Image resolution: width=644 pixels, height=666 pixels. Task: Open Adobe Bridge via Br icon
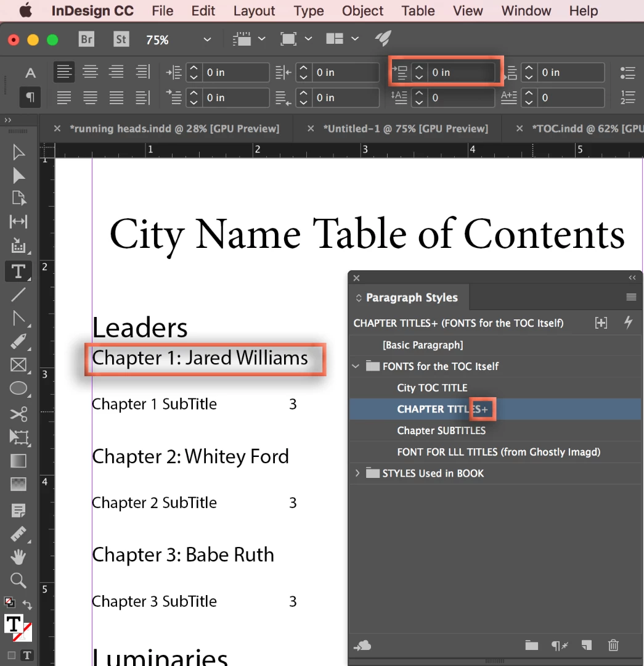pyautogui.click(x=87, y=39)
